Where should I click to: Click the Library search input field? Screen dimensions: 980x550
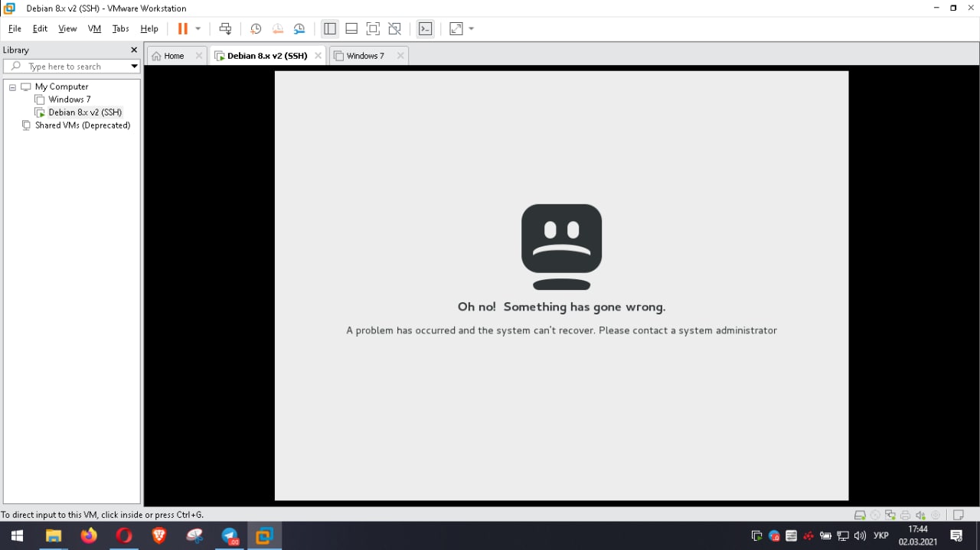tap(70, 67)
